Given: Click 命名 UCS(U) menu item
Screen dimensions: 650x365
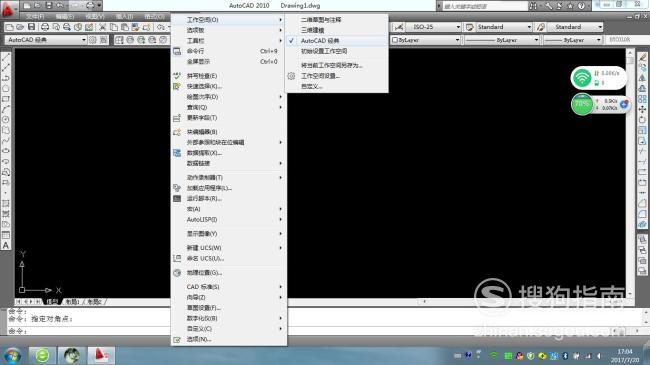Looking at the screenshot, I should [228, 258].
